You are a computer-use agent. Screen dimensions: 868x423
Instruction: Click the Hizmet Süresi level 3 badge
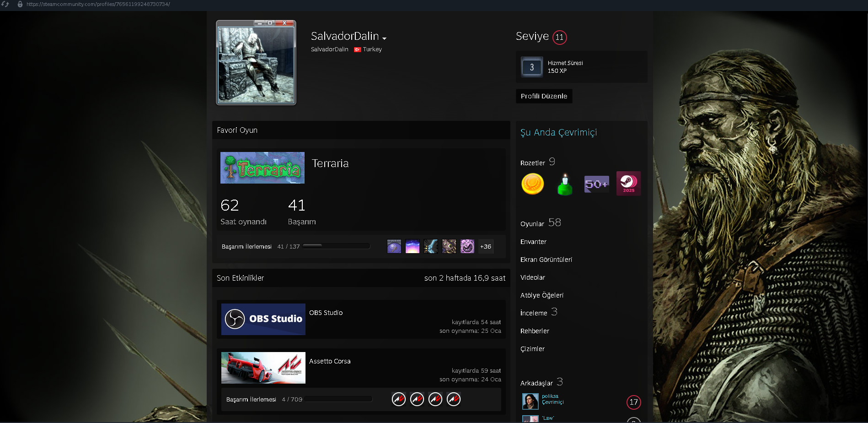pos(532,67)
